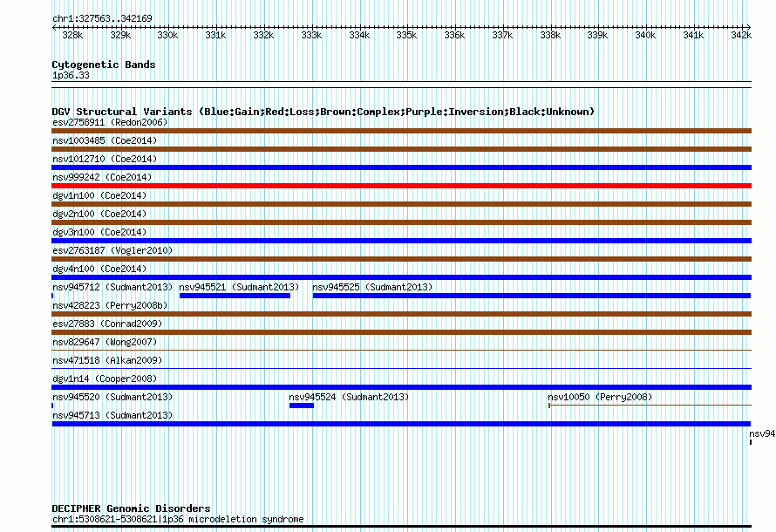The image size is (776, 532).
Task: Click the left arrow of the ruler
Action: click(54, 28)
